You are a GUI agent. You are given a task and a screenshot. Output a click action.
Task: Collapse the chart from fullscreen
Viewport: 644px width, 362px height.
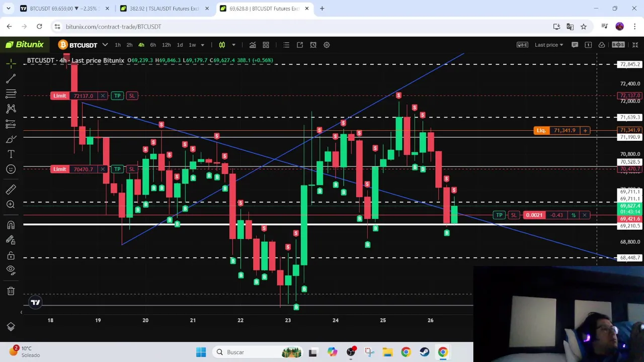[x=635, y=45]
